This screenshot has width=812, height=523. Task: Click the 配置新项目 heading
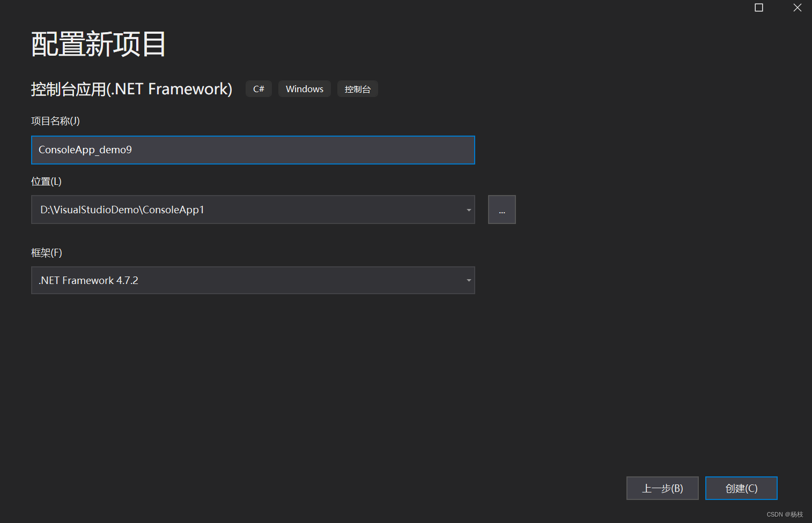coord(99,44)
